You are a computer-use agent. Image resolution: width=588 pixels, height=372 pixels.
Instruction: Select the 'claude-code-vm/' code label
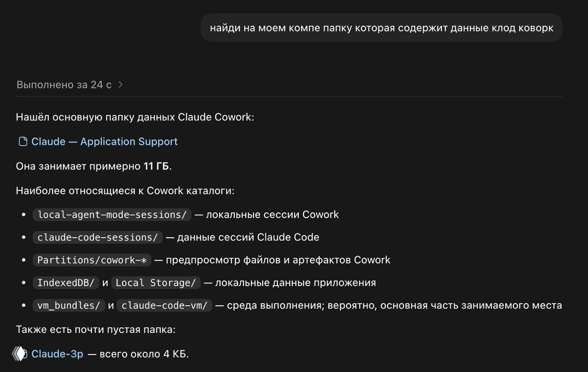(164, 305)
